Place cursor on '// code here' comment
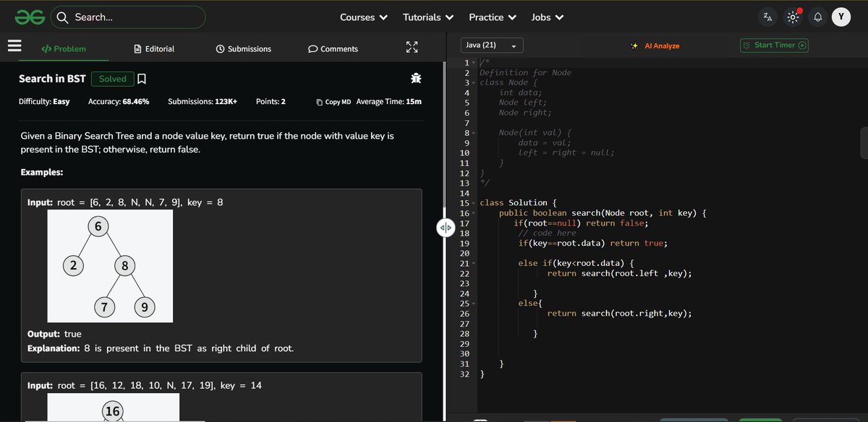Screen dimensions: 868x422 tap(548, 233)
